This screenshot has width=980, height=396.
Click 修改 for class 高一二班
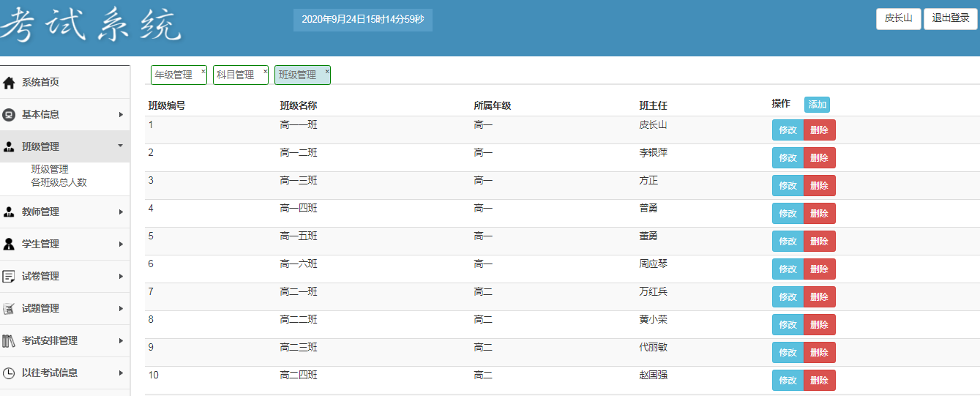[x=788, y=158]
